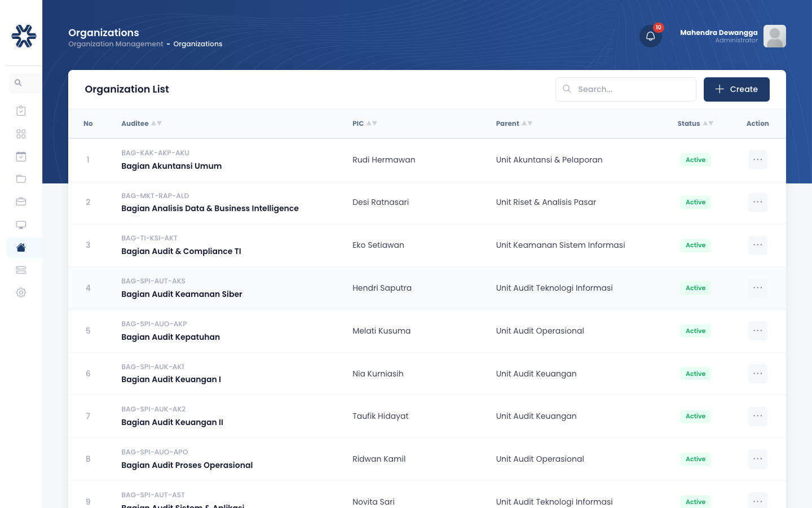Sort by Parent column
Image resolution: width=812 pixels, height=508 pixels.
coord(514,124)
